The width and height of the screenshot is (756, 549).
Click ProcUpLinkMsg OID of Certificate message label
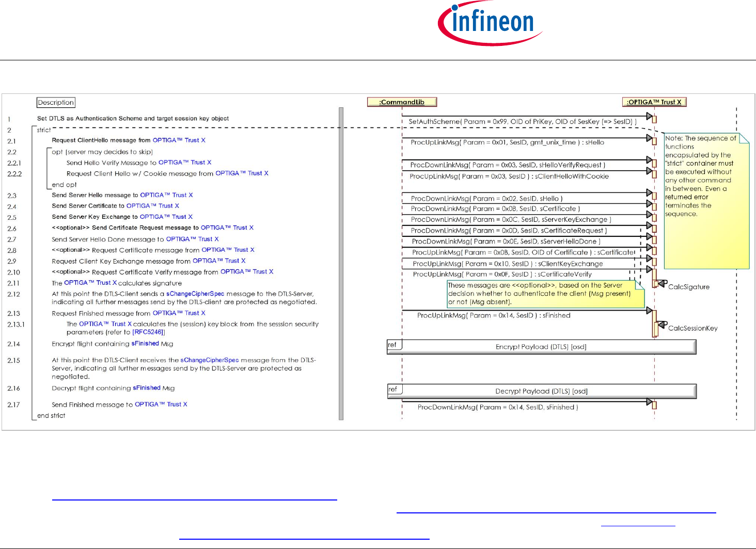(524, 253)
